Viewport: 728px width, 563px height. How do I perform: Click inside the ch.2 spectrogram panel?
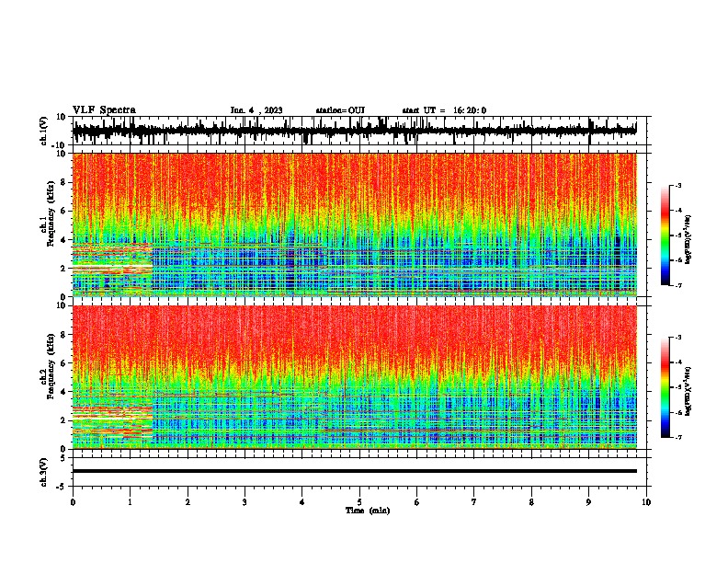(354, 377)
